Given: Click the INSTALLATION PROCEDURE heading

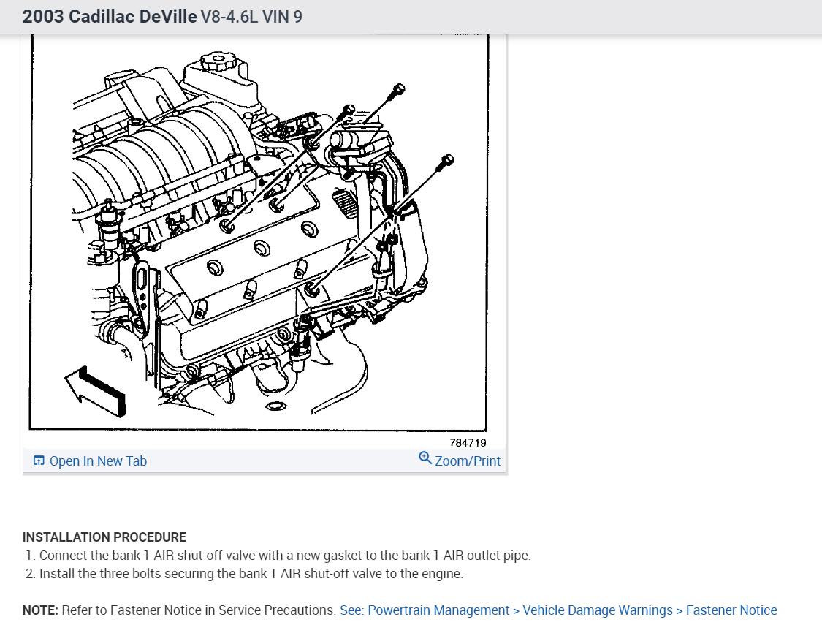Looking at the screenshot, I should tap(104, 537).
